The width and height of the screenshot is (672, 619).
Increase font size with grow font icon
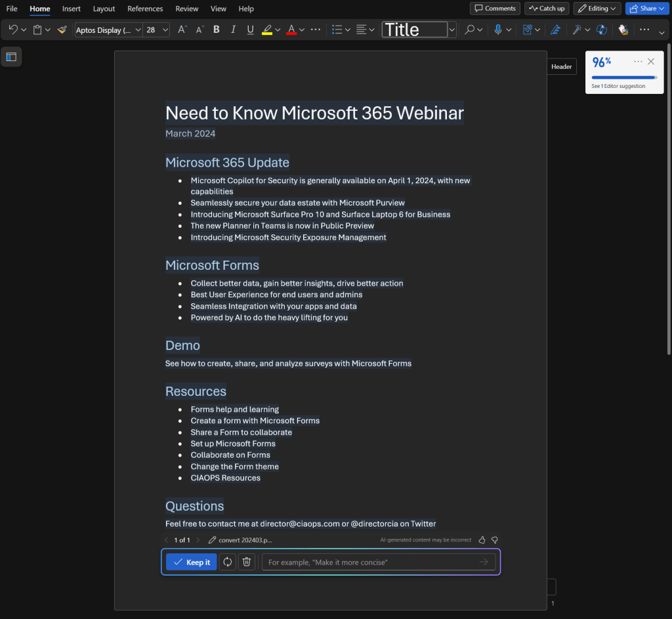(182, 30)
